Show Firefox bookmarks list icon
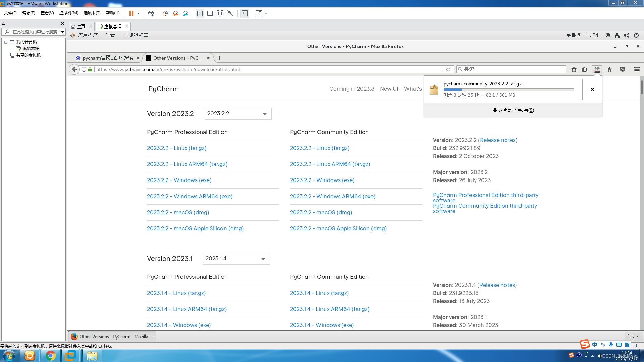 pos(584,69)
